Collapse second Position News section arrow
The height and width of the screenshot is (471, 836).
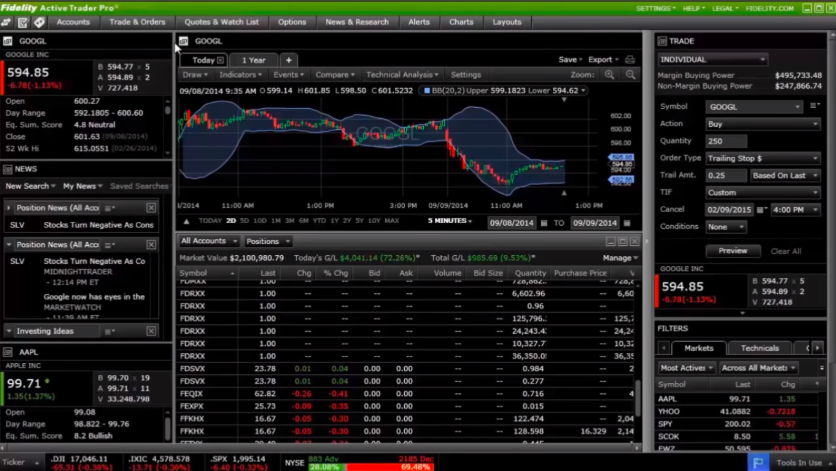pos(9,244)
